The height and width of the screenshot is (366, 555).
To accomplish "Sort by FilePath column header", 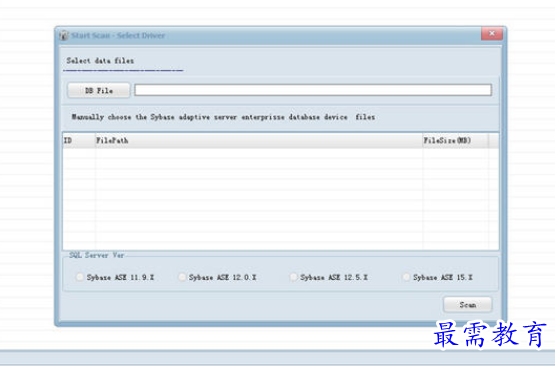I will [x=259, y=141].
